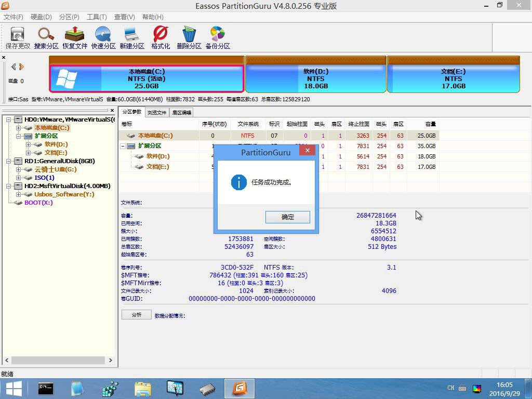The height and width of the screenshot is (399, 532).
Task: Open the 工具(T) menu
Action: [x=97, y=17]
